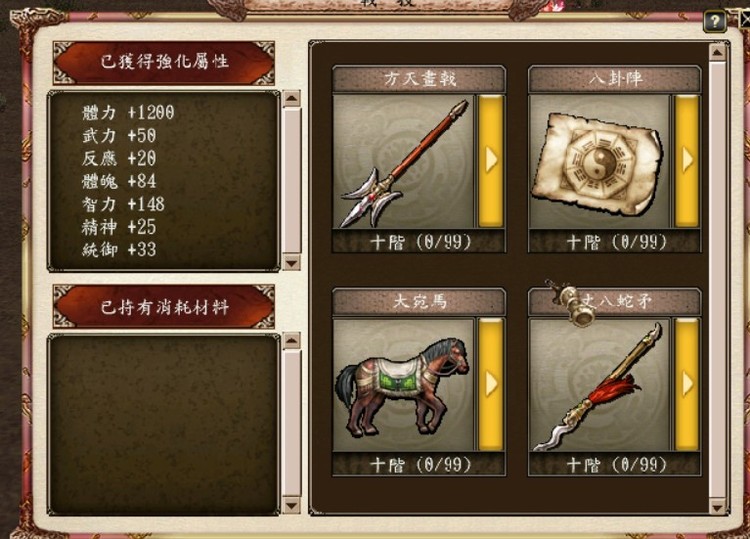
Task: Click the 已獲得強化屬性 header banner
Action: [x=164, y=63]
